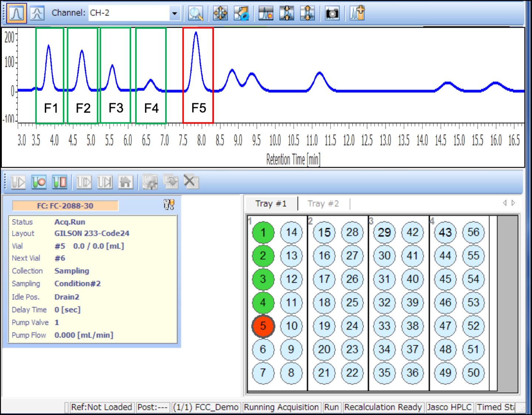
Task: Switch to the Tray #2 tab
Action: tap(323, 203)
